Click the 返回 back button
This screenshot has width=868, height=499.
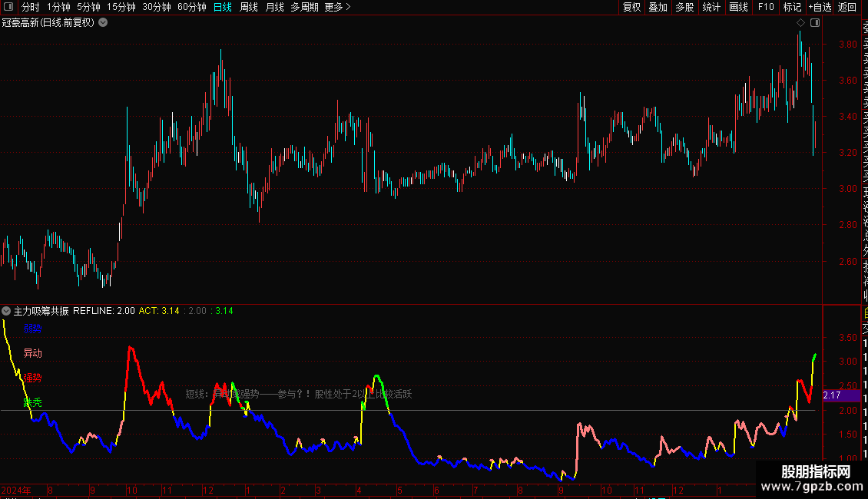[847, 7]
